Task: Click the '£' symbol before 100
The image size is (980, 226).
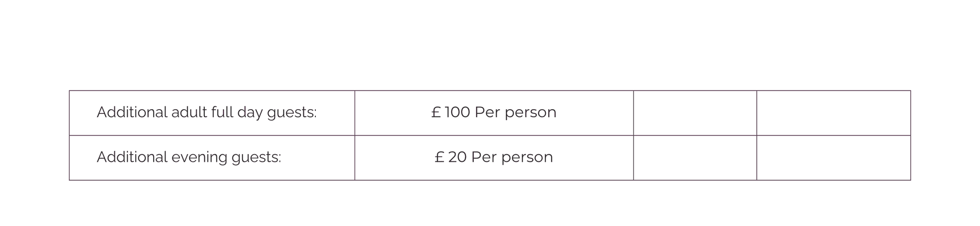Action: (x=436, y=113)
